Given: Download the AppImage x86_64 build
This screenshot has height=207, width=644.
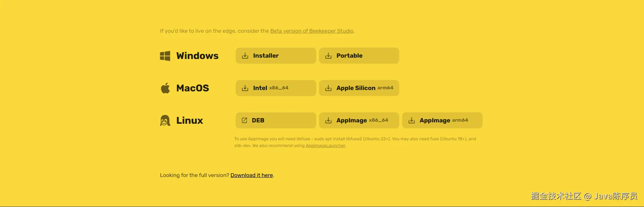Looking at the screenshot, I should [x=359, y=120].
